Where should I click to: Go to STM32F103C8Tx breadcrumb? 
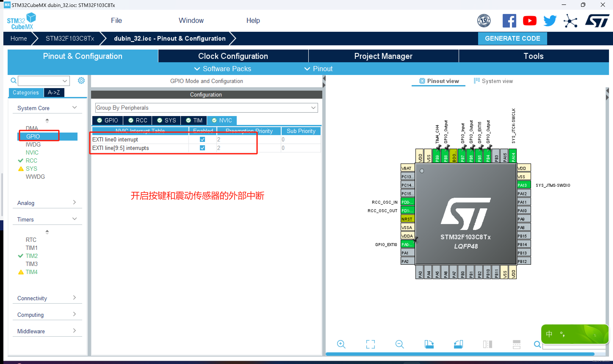[x=70, y=38]
